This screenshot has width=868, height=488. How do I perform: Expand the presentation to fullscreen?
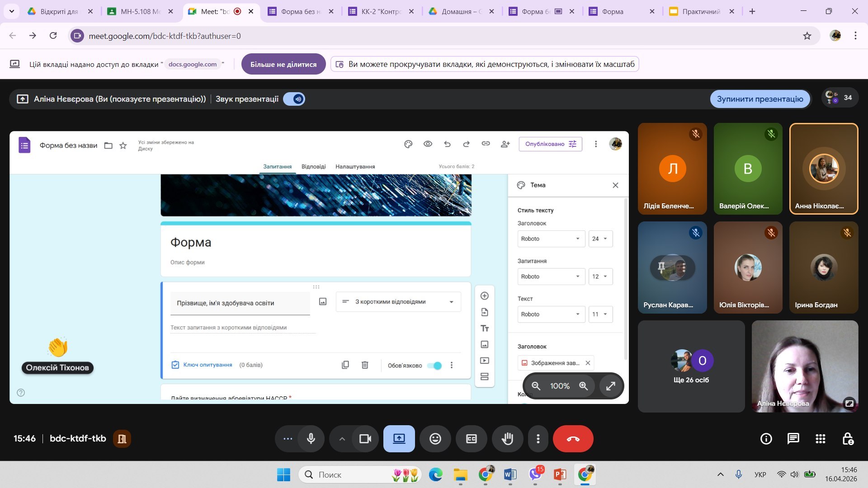point(611,386)
